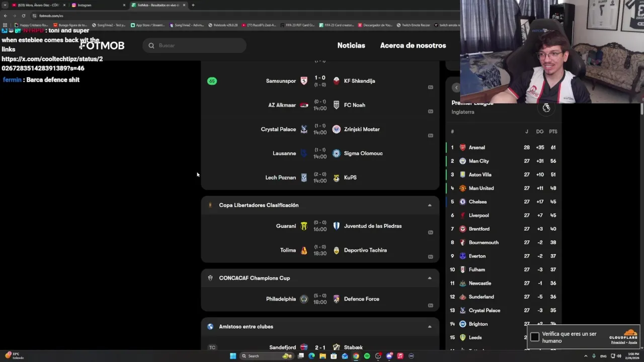Open the Copa Libertadores Clasificación league link
644x362 pixels.
(259, 205)
